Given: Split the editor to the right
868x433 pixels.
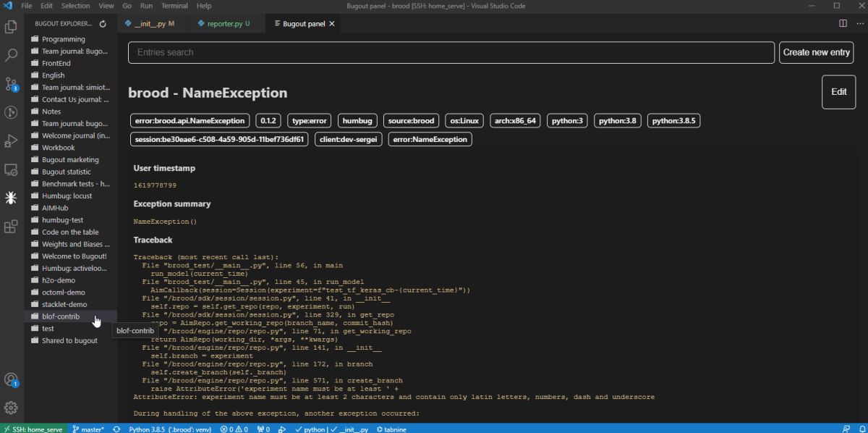Looking at the screenshot, I should (x=843, y=24).
